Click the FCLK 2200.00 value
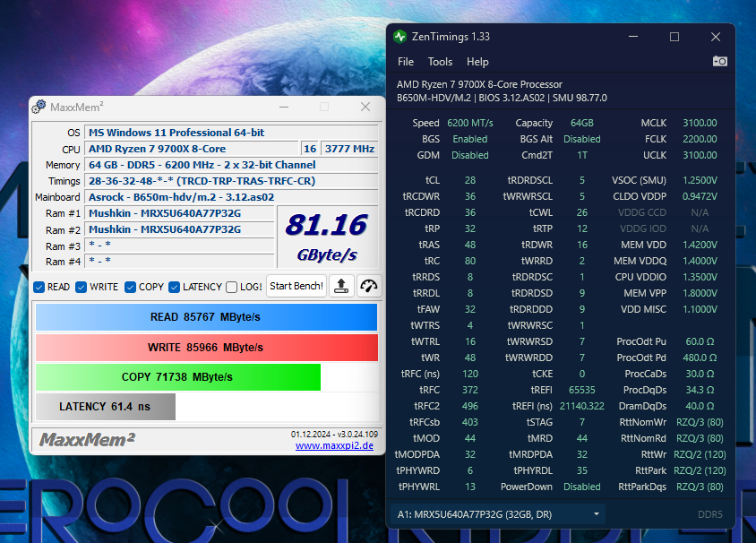The height and width of the screenshot is (543, 756). [700, 139]
